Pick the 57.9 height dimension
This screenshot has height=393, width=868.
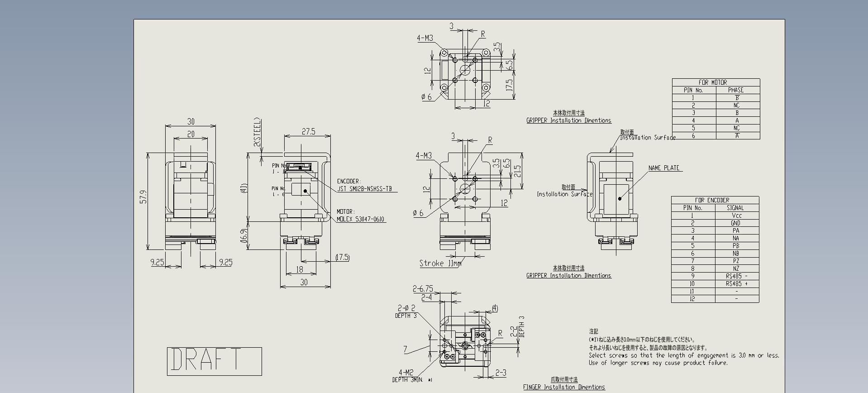[143, 197]
